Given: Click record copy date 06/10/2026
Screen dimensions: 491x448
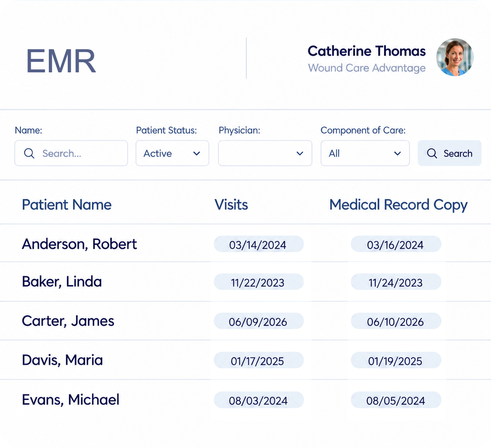Looking at the screenshot, I should [x=396, y=321].
